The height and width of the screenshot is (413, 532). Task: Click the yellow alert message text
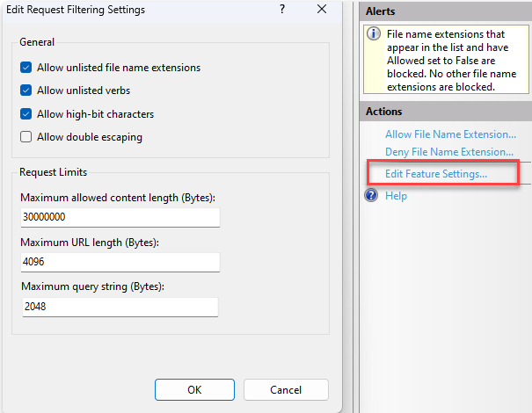pos(452,61)
